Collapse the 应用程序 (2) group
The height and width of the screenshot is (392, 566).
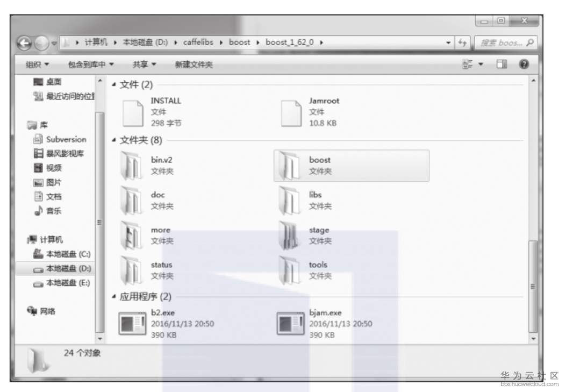tap(114, 297)
